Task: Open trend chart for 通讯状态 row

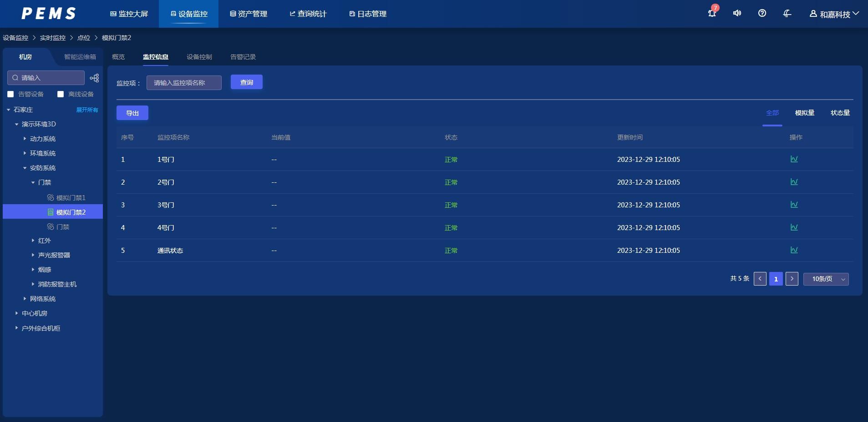Action: [x=794, y=250]
